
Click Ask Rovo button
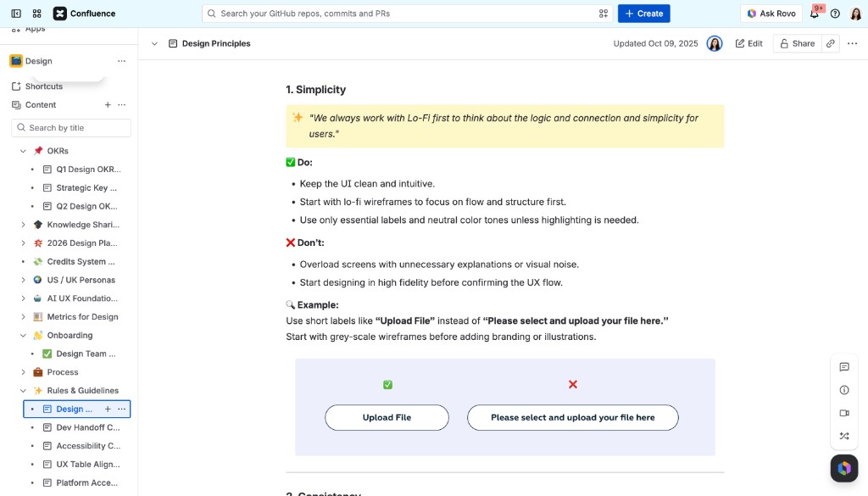[x=771, y=14]
